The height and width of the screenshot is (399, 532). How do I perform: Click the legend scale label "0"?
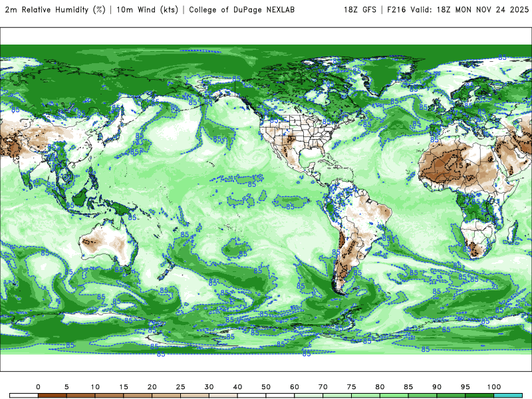(x=38, y=387)
